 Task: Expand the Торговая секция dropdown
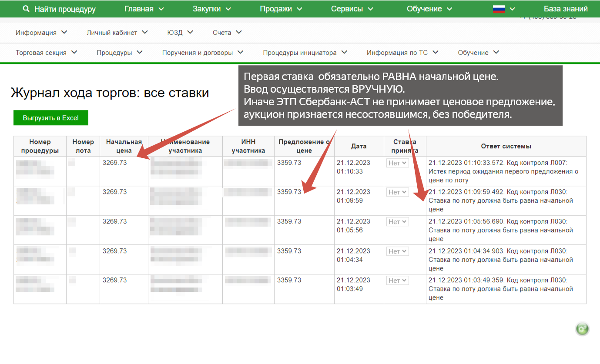point(46,53)
